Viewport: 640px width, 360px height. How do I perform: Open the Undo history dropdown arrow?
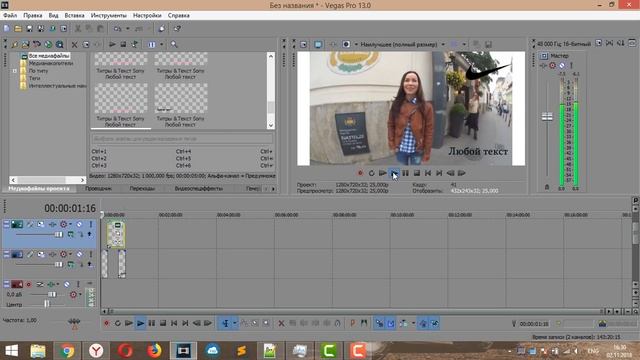[128, 29]
